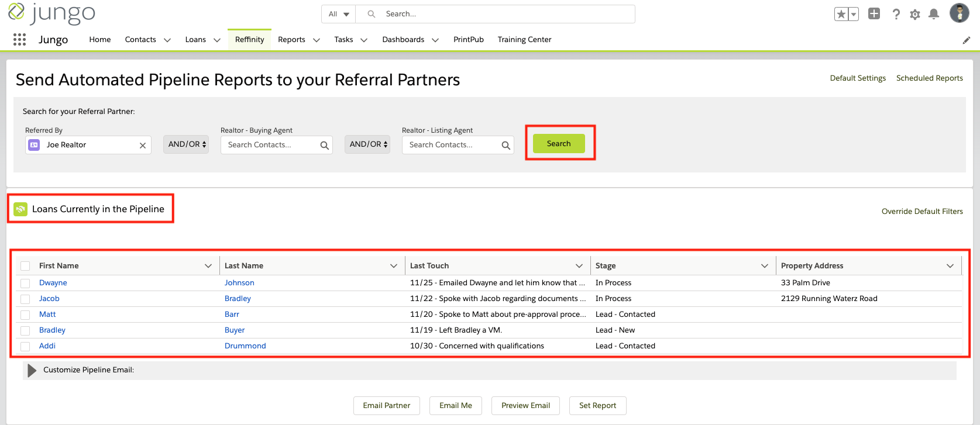
Task: Focus the Realtor - Buying Agent search field
Action: tap(270, 145)
